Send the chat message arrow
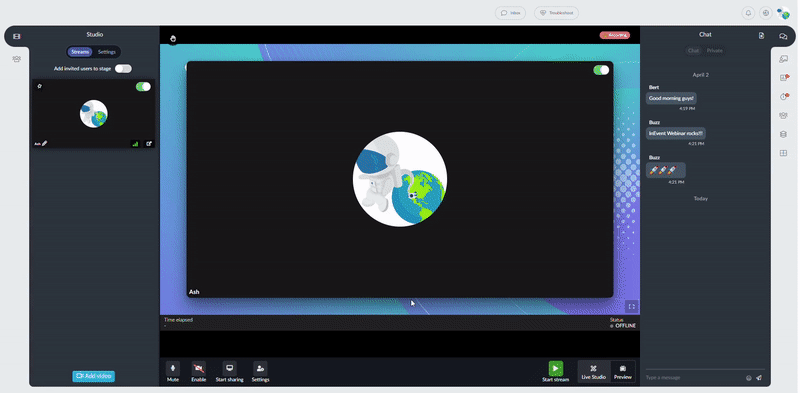The image size is (800, 393). coord(759,378)
